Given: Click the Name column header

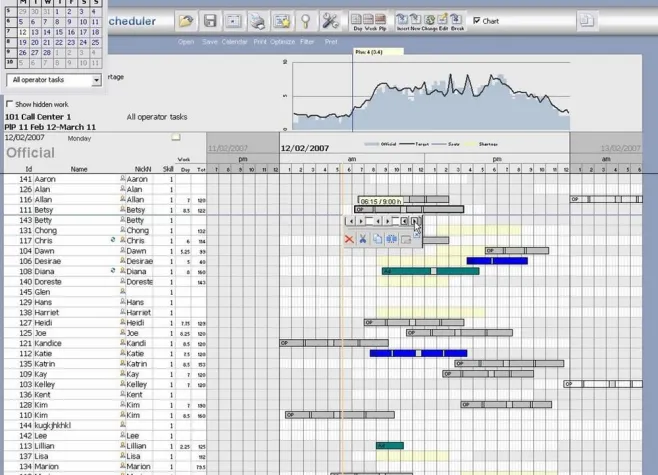Looking at the screenshot, I should click(x=78, y=169).
